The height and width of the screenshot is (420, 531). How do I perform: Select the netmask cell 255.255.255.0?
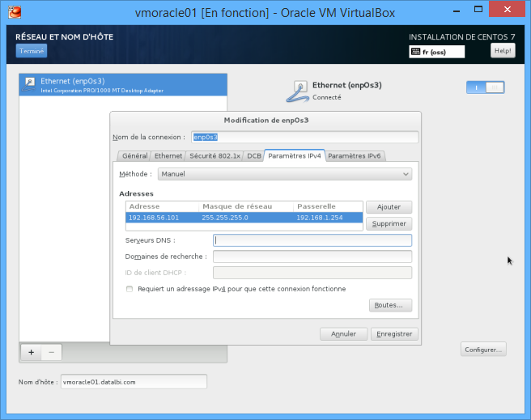point(225,218)
